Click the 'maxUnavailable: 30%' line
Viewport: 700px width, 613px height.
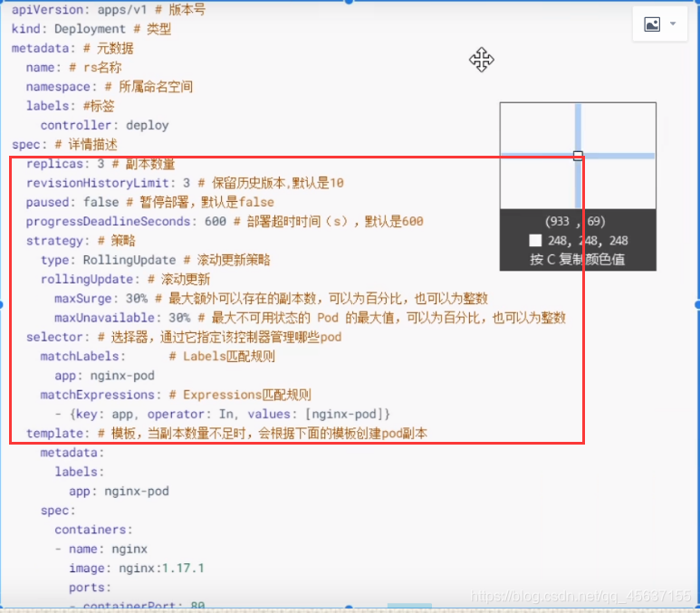pos(311,318)
